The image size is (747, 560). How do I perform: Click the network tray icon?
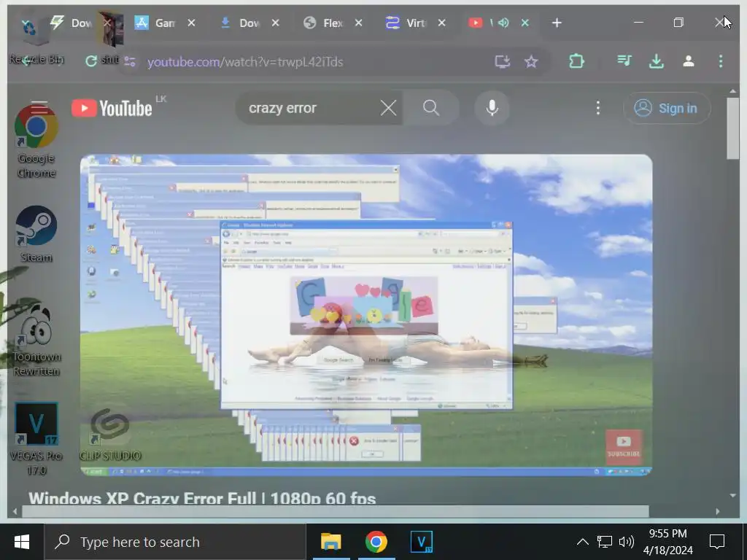point(605,542)
